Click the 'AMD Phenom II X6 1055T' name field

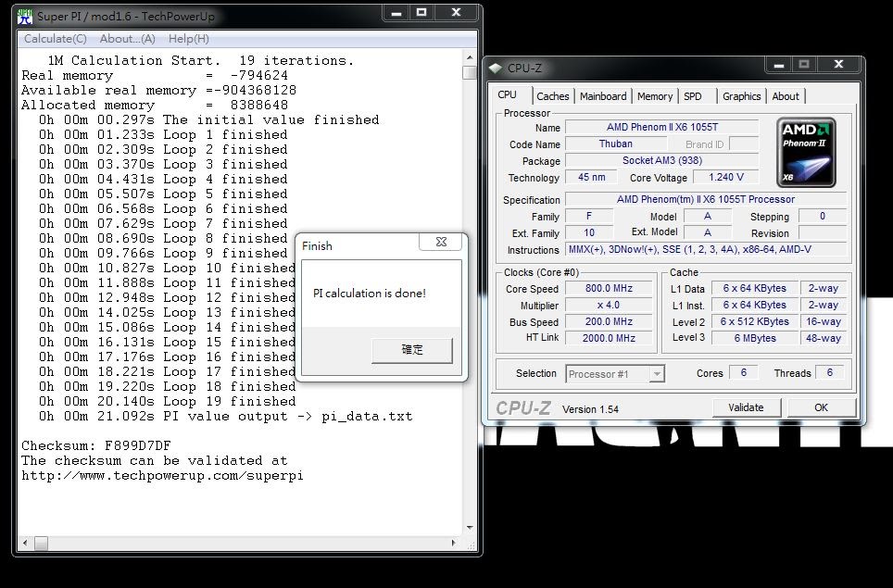coord(661,128)
